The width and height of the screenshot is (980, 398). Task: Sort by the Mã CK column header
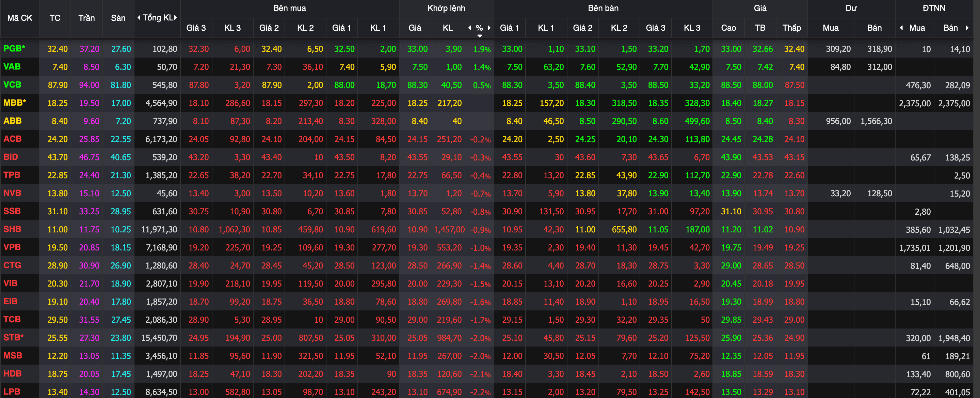[x=20, y=18]
